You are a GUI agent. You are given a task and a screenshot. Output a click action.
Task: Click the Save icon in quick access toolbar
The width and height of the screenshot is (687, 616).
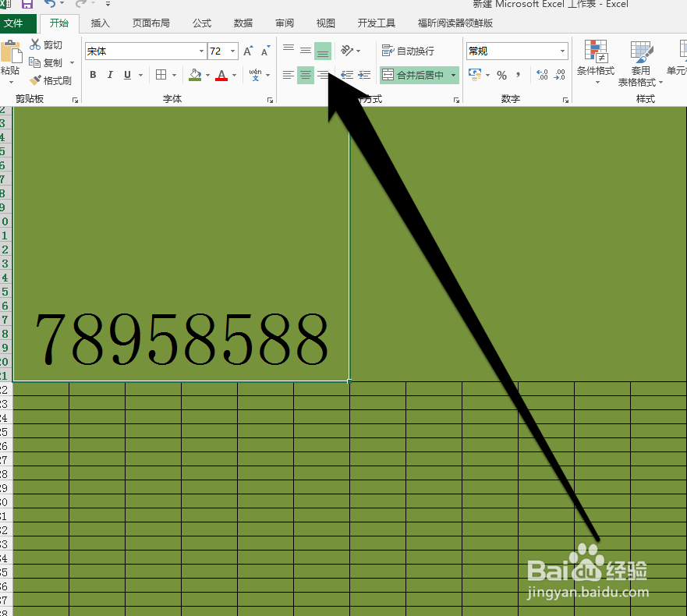[x=27, y=4]
